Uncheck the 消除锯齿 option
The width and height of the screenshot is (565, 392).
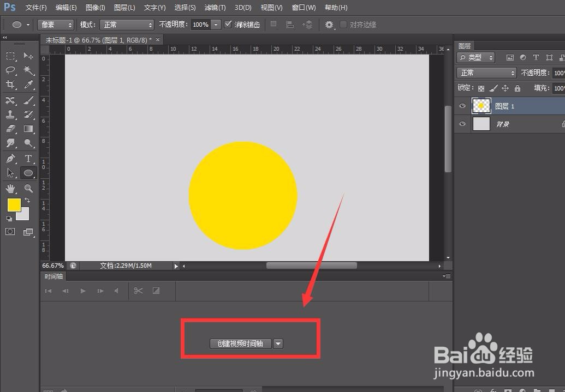coord(228,24)
